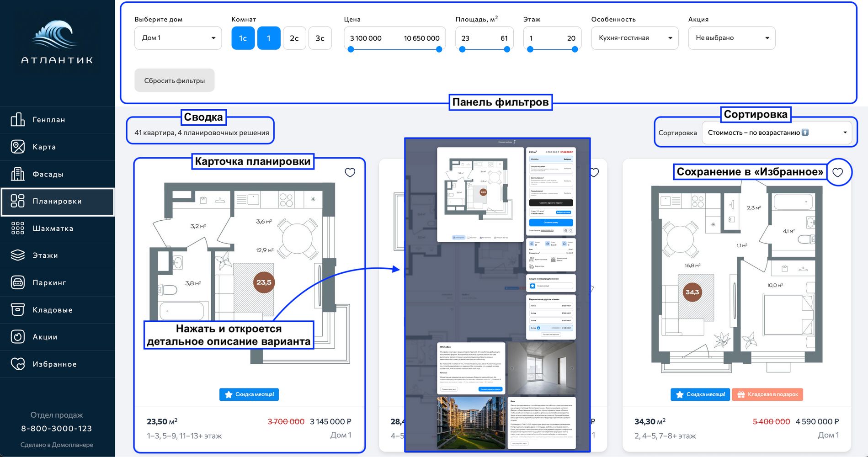Click the Кладовая в подарок badge

[767, 394]
